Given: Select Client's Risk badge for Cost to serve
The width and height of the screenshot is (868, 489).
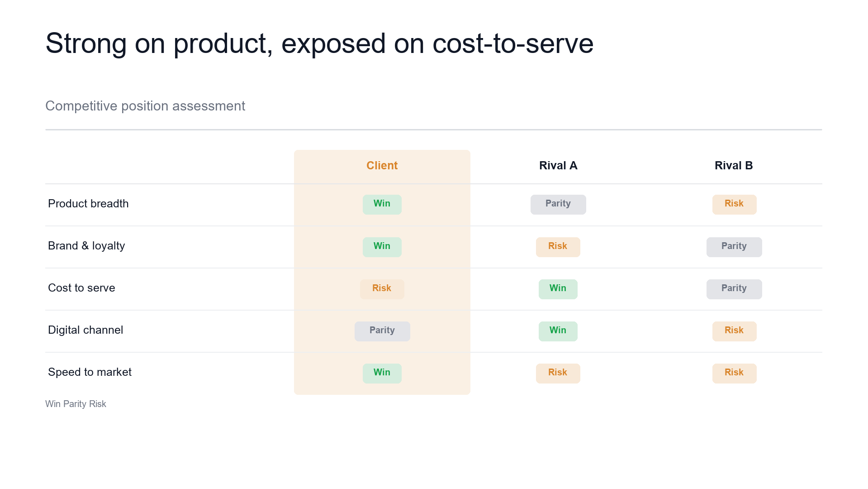Looking at the screenshot, I should pyautogui.click(x=382, y=289).
